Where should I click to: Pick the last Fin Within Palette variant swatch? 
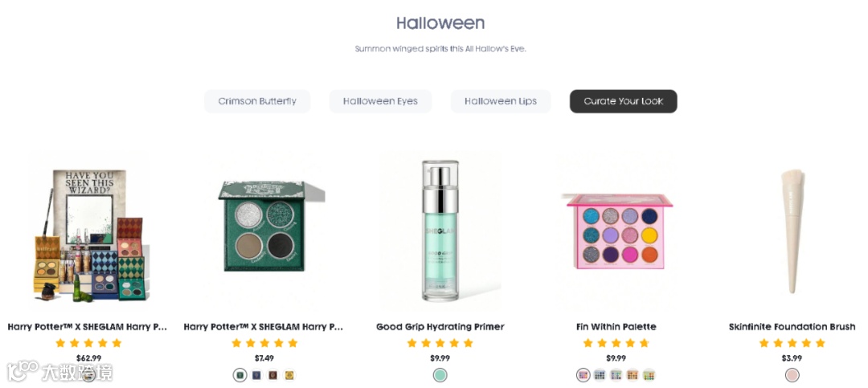[x=649, y=375]
